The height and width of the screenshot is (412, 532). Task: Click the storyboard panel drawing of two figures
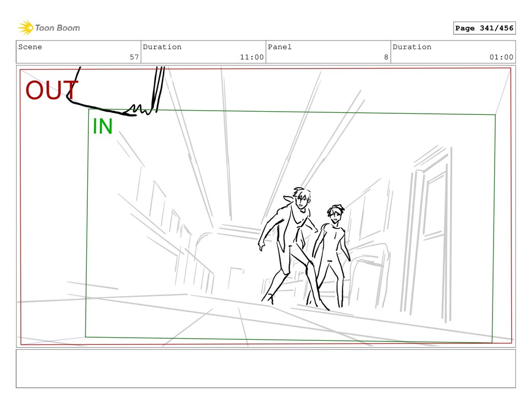coord(265,206)
